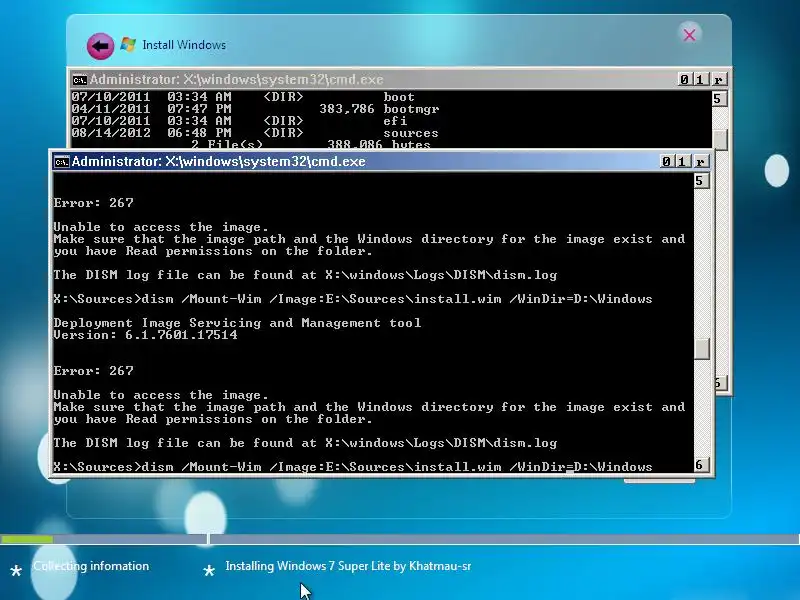Click scroll-up arrow in front console scrollbar
The height and width of the screenshot is (600, 800).
tap(702, 181)
